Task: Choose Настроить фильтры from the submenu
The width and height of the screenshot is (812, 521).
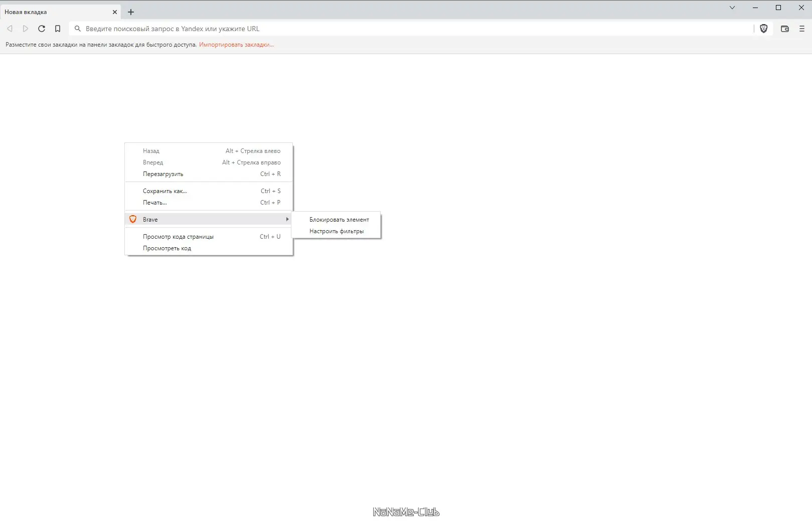Action: (x=337, y=231)
